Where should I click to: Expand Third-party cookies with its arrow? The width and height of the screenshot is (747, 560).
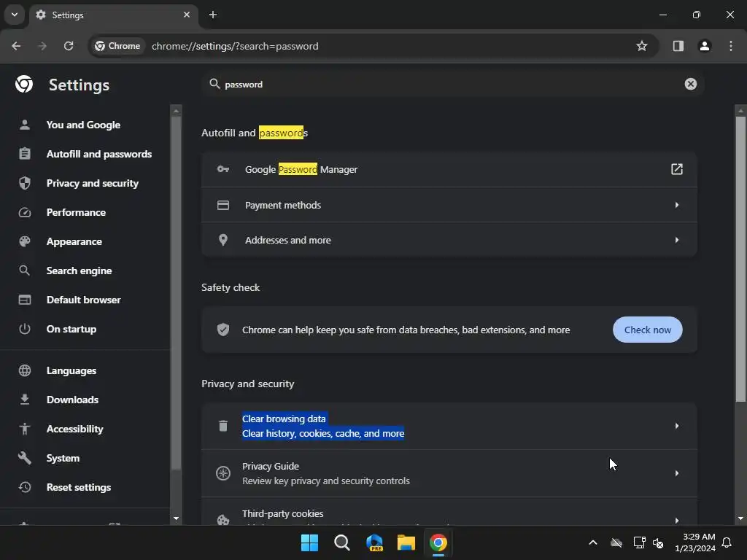(676, 520)
